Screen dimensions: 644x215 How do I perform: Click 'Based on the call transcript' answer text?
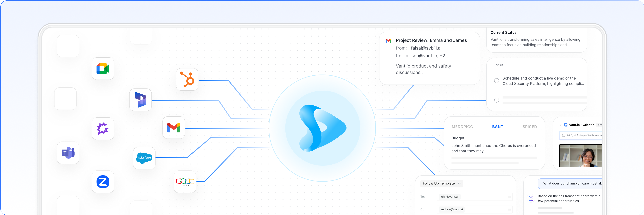[569, 198]
